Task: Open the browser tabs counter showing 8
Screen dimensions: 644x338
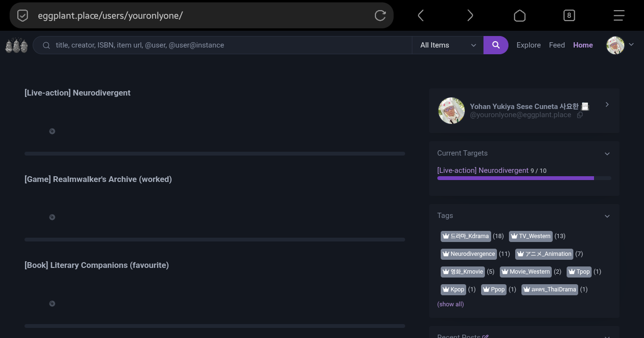Action: [569, 15]
